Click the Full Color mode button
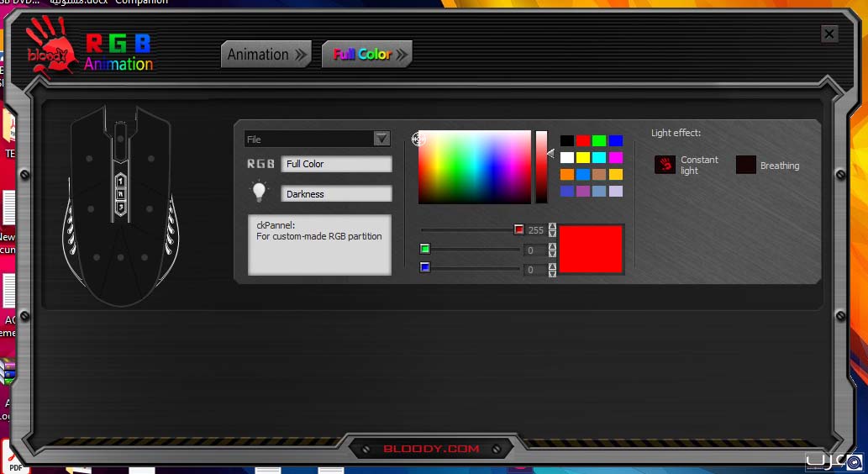Image resolution: width=868 pixels, height=474 pixels. coord(336,164)
